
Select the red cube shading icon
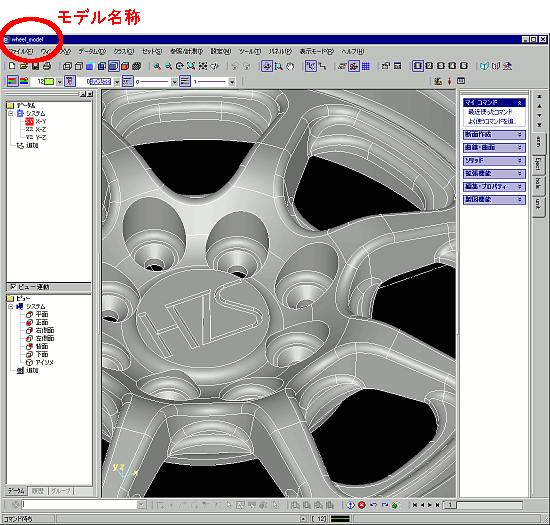pyautogui.click(x=125, y=66)
